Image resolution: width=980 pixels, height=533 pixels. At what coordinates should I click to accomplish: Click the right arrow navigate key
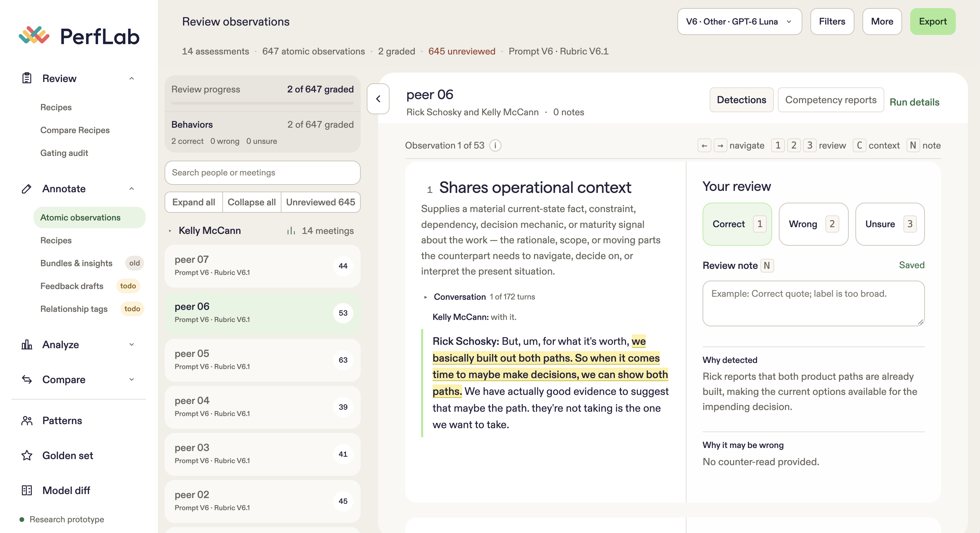(x=720, y=146)
